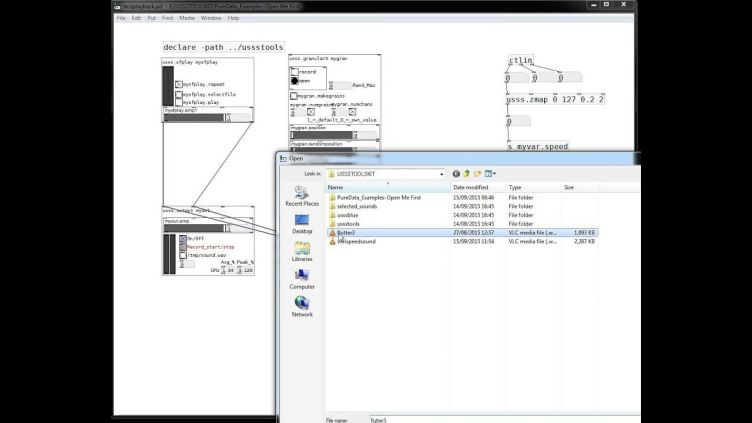Image resolution: width=752 pixels, height=423 pixels.
Task: Toggle /tmp/sound.wav checkbox
Action: pyautogui.click(x=183, y=256)
